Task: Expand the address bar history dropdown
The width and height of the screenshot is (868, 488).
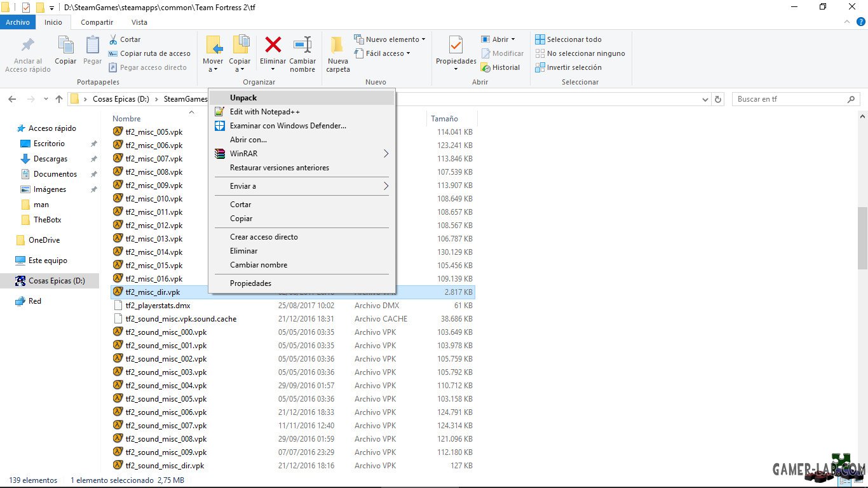Action: pos(705,99)
